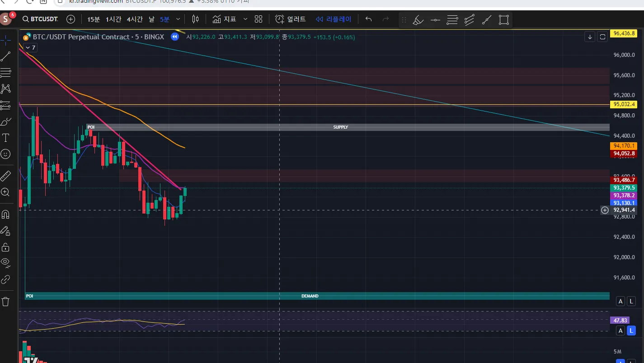Select the ruler measure tool
The height and width of the screenshot is (363, 644).
click(6, 176)
